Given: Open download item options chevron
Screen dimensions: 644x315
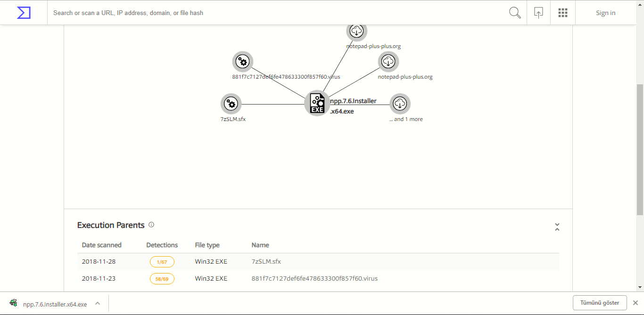Looking at the screenshot, I should click(98, 304).
